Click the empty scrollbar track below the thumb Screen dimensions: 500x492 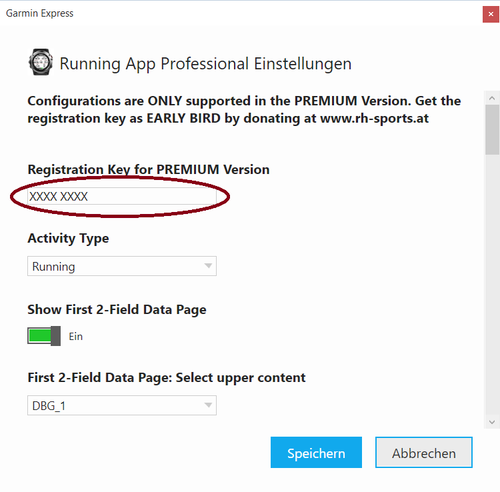pyautogui.click(x=492, y=283)
